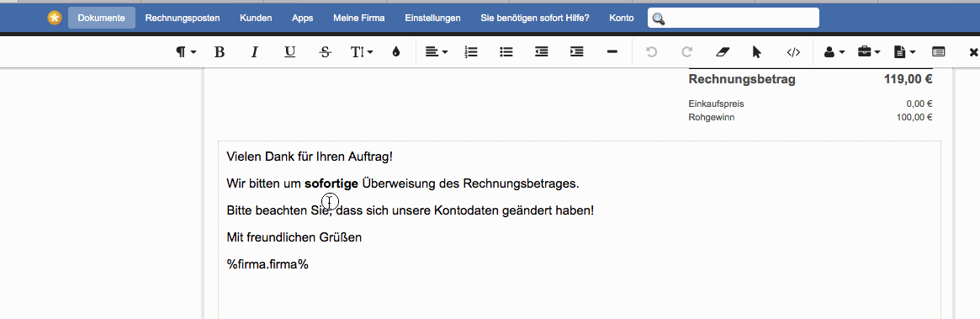Click the 'Sie benötigen sofort Hilfe?' link
This screenshot has width=980, height=319.
[535, 19]
